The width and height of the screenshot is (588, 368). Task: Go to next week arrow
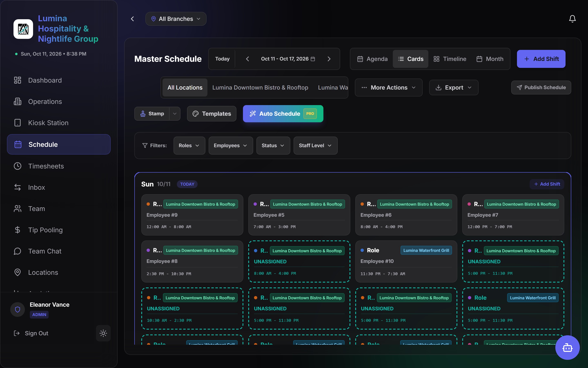pos(329,59)
